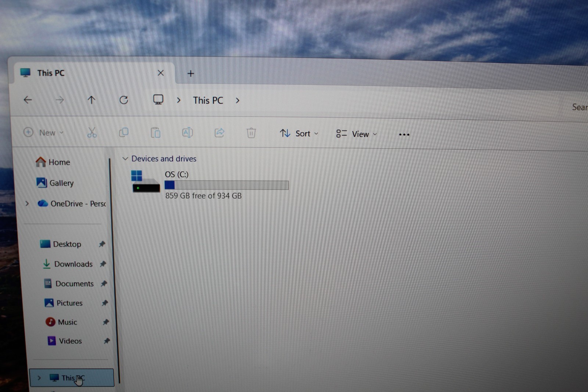Click the pin icon beside Documents
588x392 pixels.
pos(104,284)
